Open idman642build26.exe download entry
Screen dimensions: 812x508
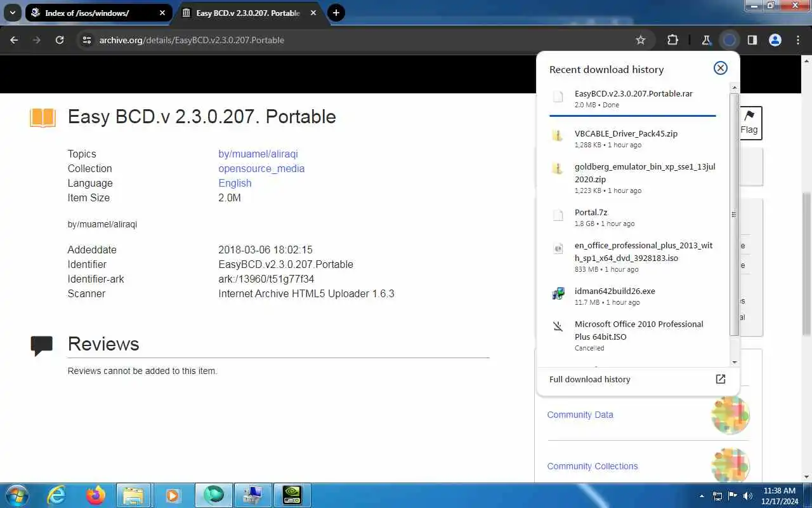(x=634, y=297)
